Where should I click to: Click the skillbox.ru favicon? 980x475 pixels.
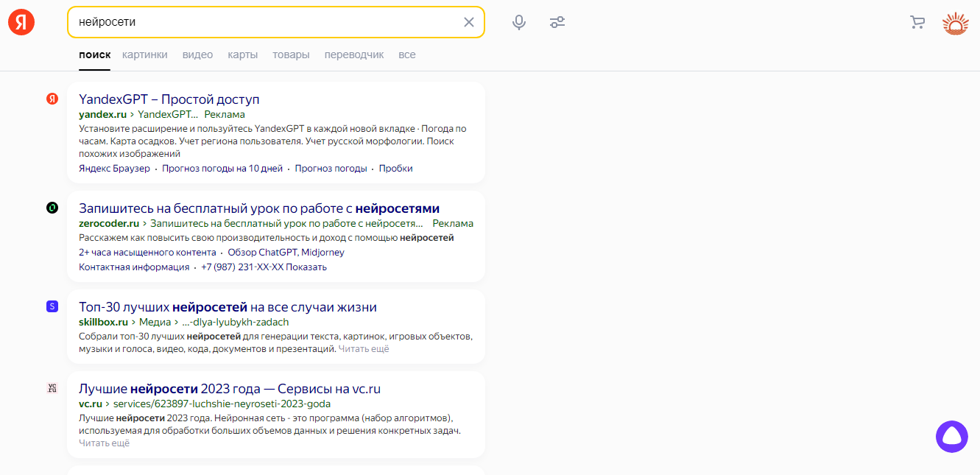52,306
